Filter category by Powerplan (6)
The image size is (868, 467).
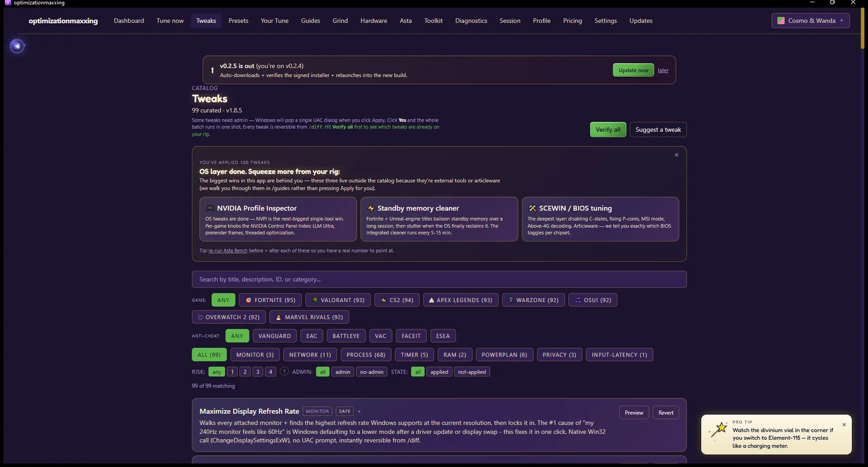[504, 355]
